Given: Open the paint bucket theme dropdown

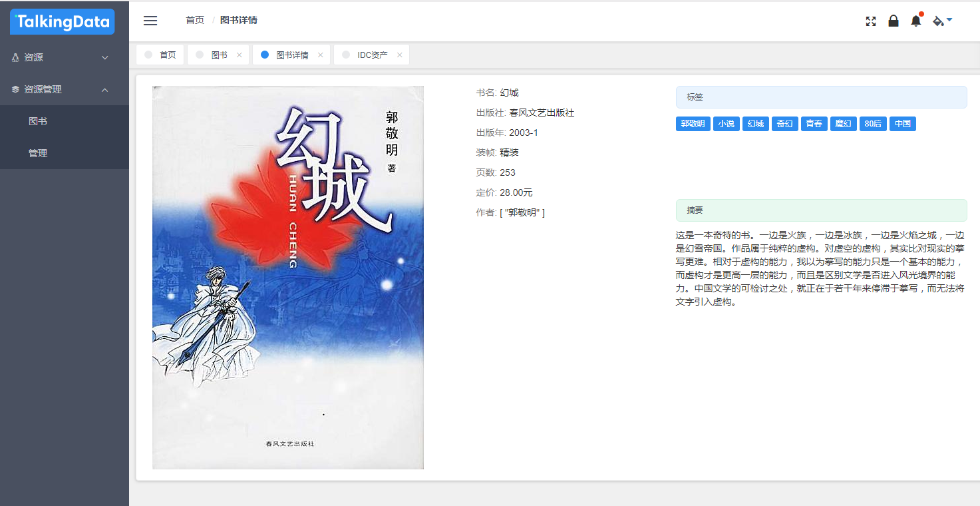Looking at the screenshot, I should [x=942, y=21].
